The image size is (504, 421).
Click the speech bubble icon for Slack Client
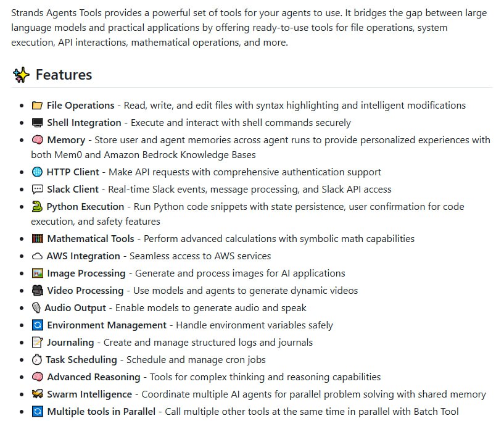pyautogui.click(x=37, y=189)
